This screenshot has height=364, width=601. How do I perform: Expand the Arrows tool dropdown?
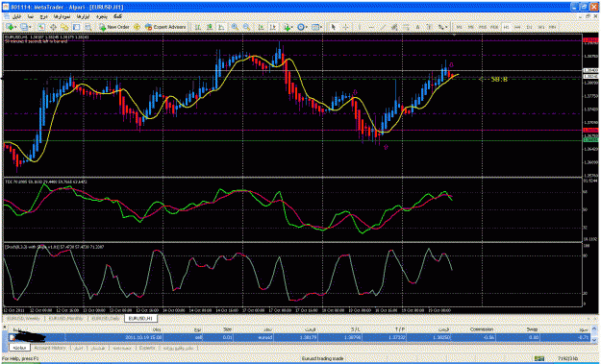(x=446, y=27)
